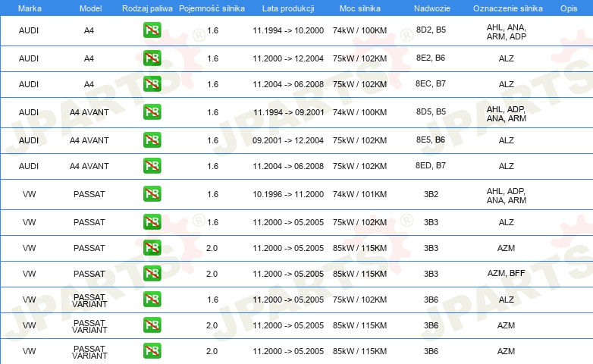Click ALZ engine code in 8E2, B6 row
The height and width of the screenshot is (364, 593).
click(x=506, y=58)
